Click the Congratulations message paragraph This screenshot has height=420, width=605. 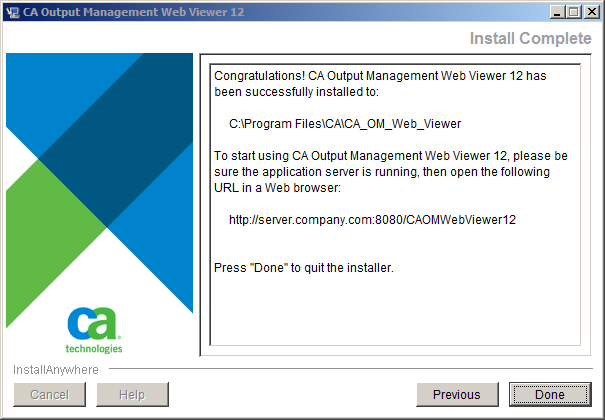point(380,84)
